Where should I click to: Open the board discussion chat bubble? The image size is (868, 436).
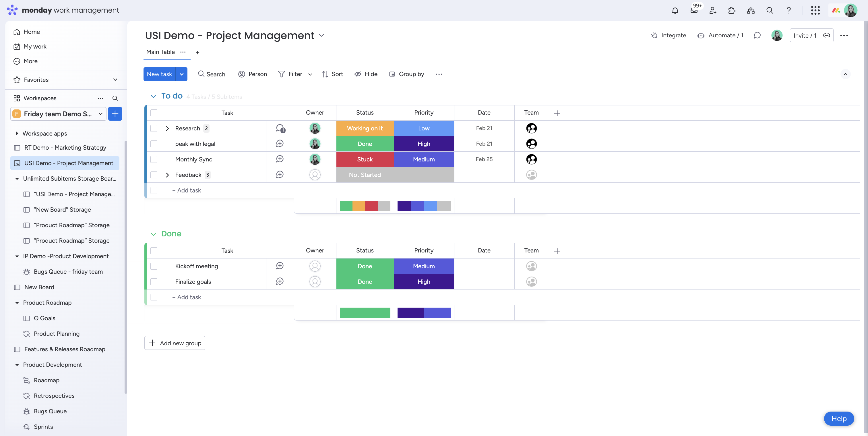(757, 35)
